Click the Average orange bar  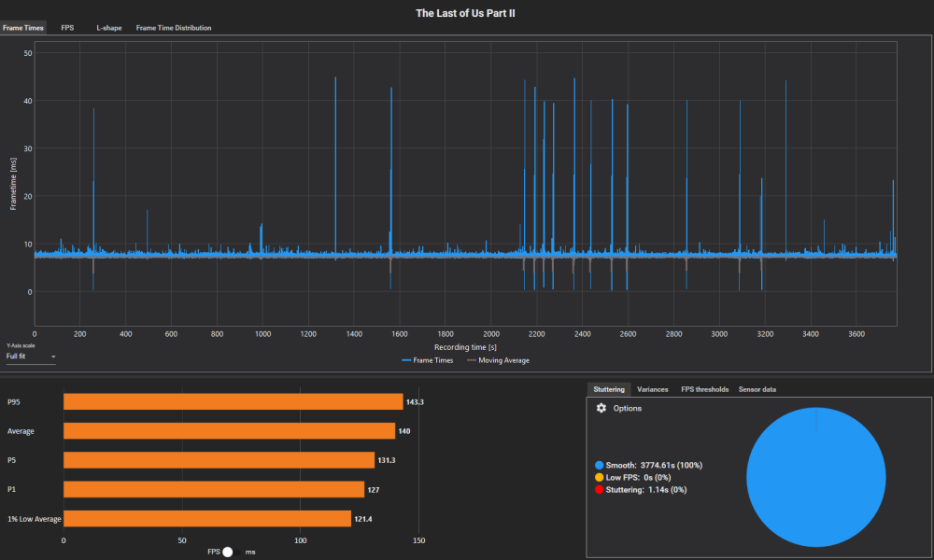(x=229, y=430)
